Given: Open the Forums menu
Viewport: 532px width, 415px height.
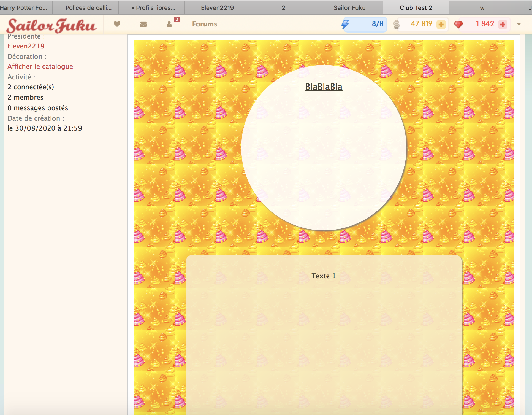Looking at the screenshot, I should point(205,24).
